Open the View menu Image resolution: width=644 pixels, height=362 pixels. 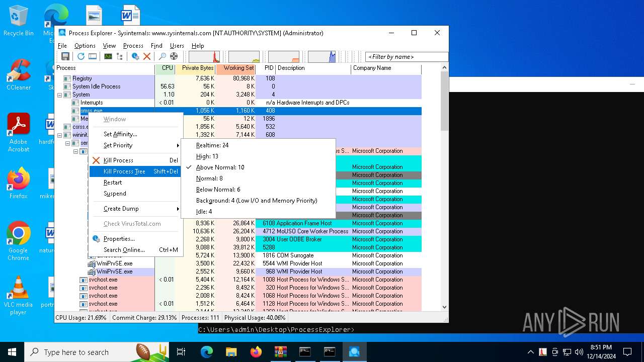click(x=109, y=46)
